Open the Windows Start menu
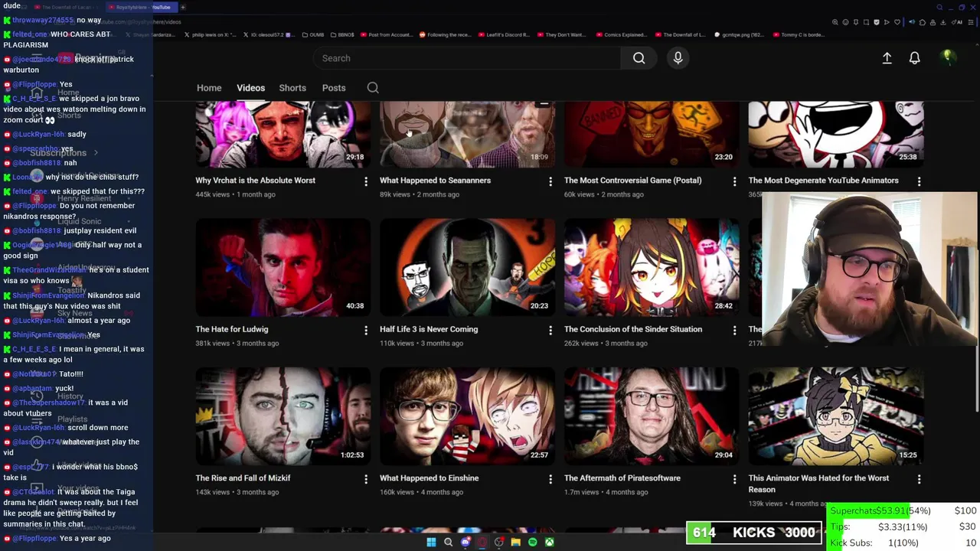The height and width of the screenshot is (551, 980). [431, 542]
